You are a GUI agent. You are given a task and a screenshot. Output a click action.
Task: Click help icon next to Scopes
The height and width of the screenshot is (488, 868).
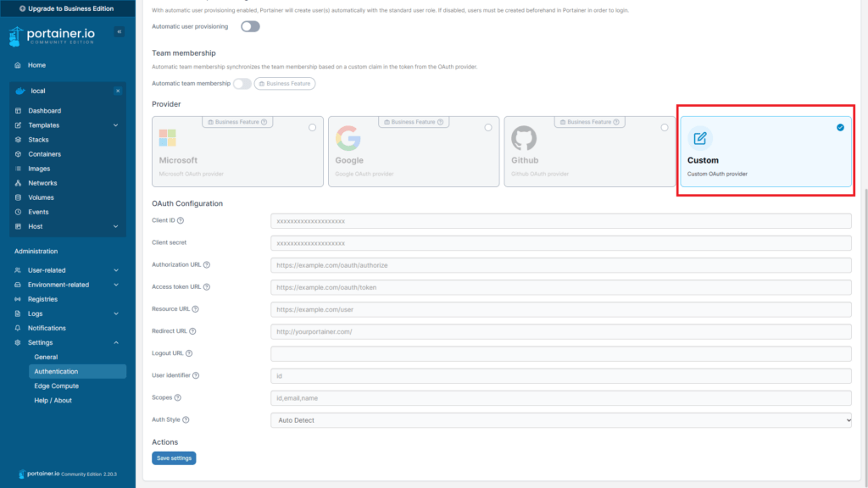pos(178,397)
